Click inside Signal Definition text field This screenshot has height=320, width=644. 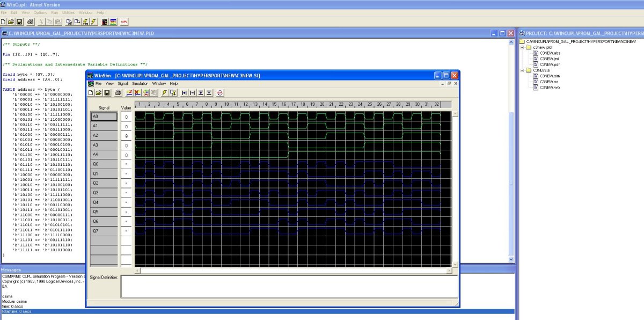290,287
